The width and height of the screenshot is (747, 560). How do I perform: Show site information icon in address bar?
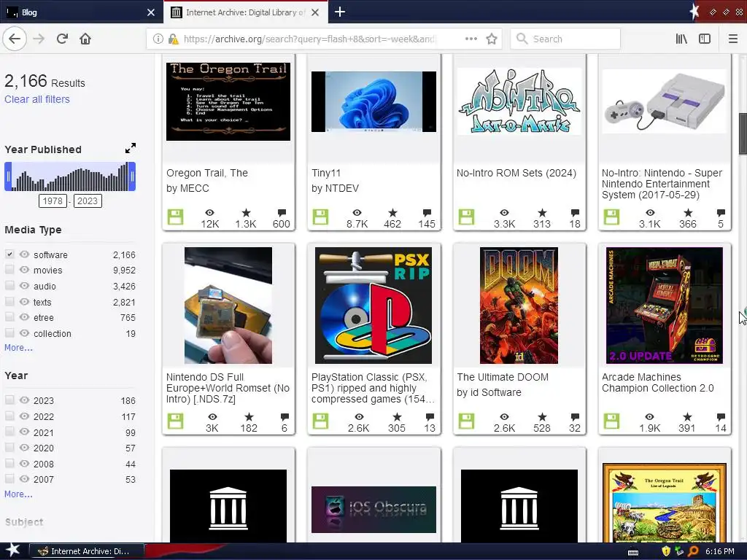tap(158, 39)
